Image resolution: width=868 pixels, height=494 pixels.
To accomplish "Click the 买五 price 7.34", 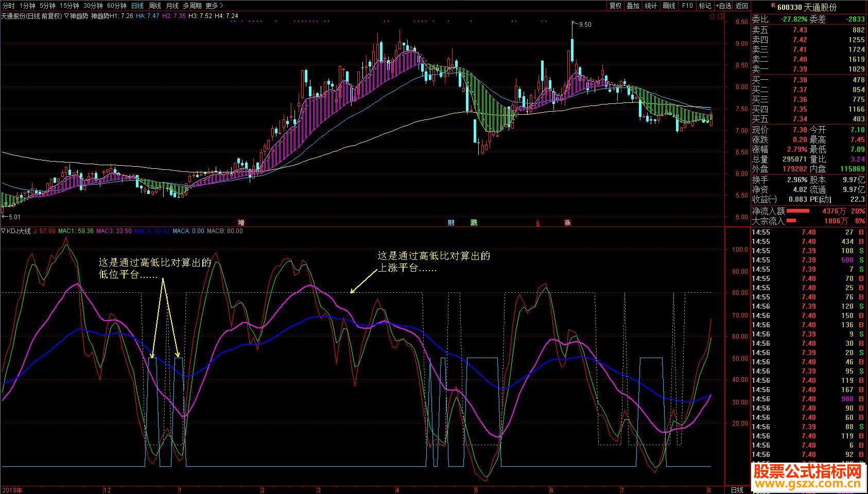I will [x=800, y=119].
